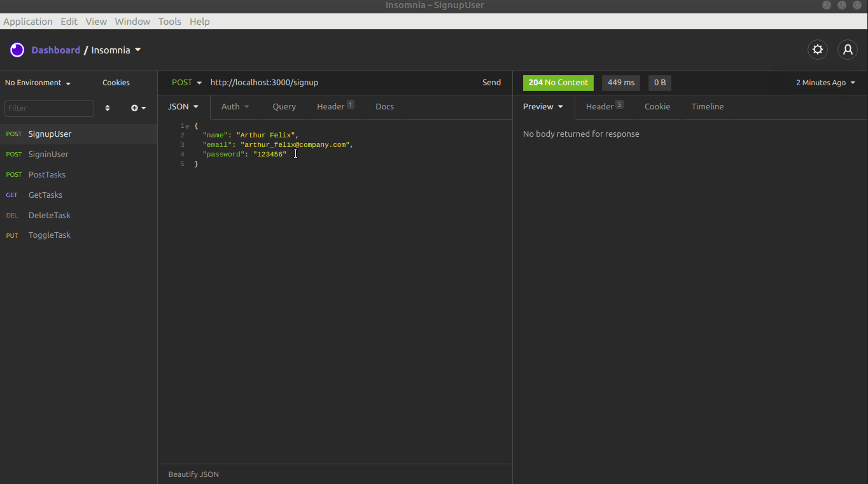Switch to the Timeline tab

(x=708, y=107)
